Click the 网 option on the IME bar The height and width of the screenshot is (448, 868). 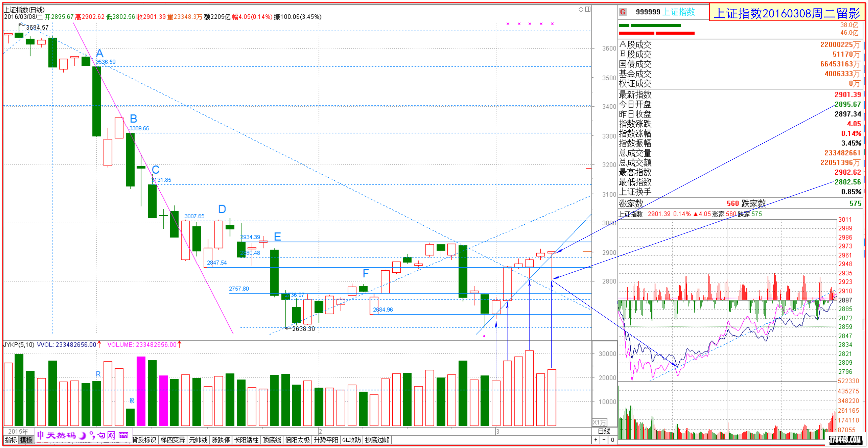(x=111, y=435)
